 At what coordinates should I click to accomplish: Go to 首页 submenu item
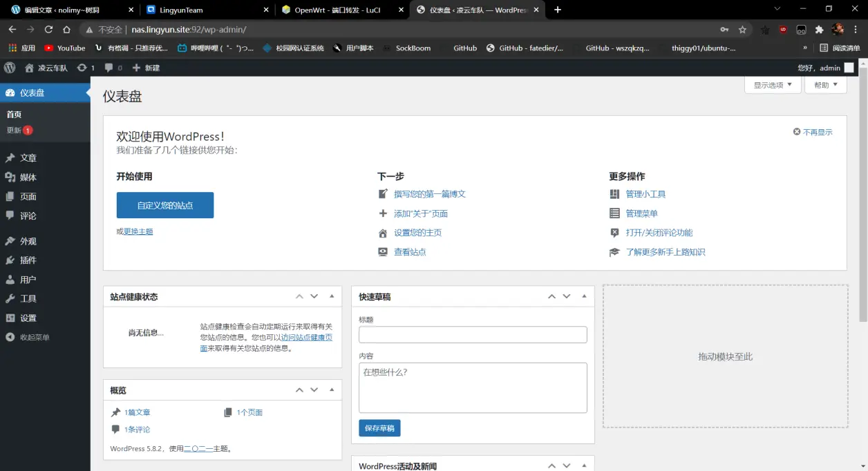tap(14, 115)
